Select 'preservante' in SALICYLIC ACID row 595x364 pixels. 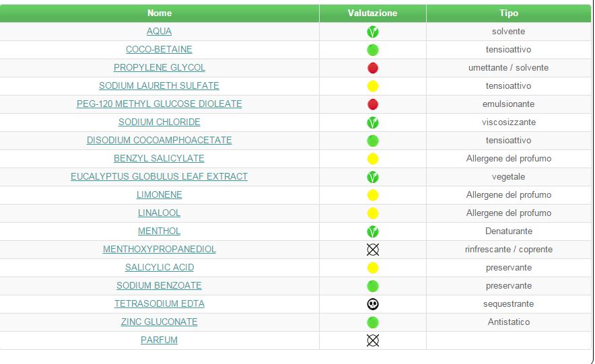(508, 268)
